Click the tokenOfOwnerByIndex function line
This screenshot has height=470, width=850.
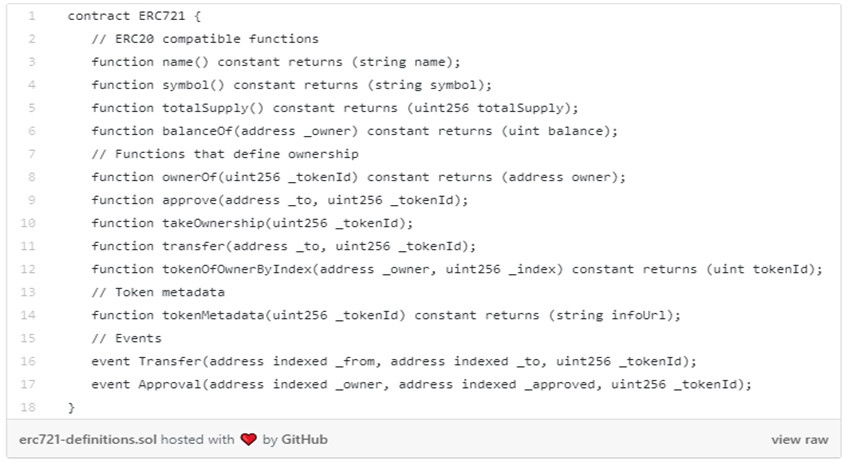[456, 269]
